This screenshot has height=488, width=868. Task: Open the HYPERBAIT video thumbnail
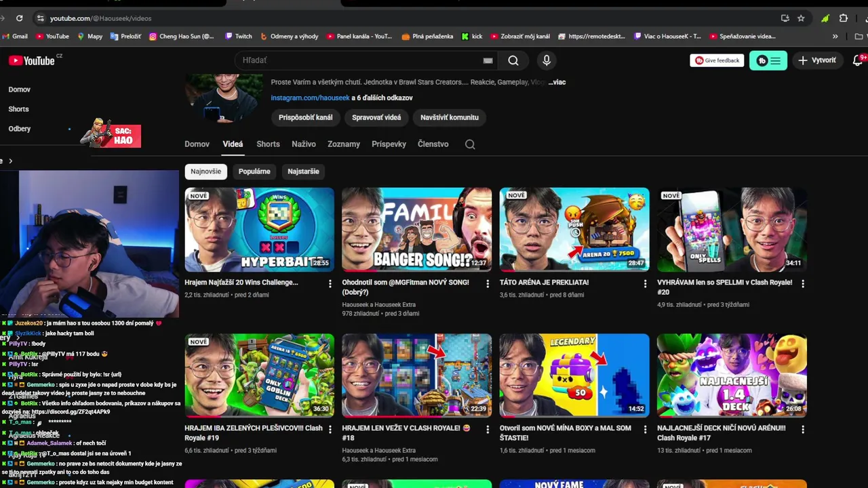point(259,229)
